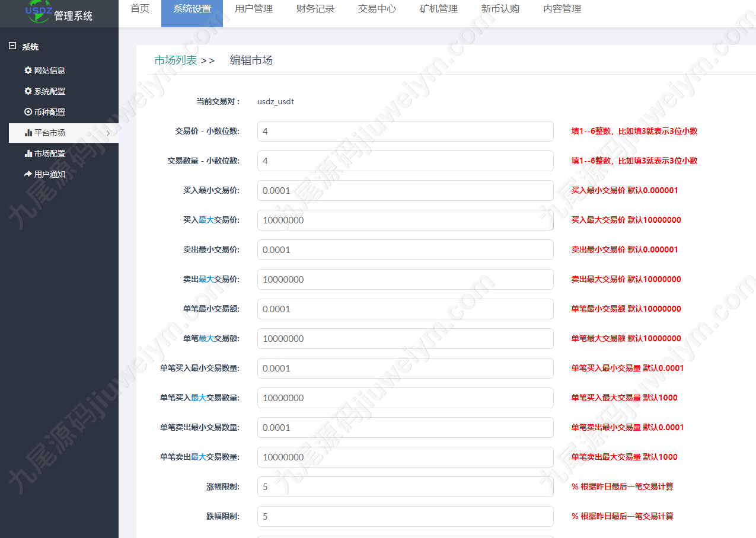This screenshot has height=538, width=756.
Task: Go to the 财务记录 tab
Action: [315, 9]
